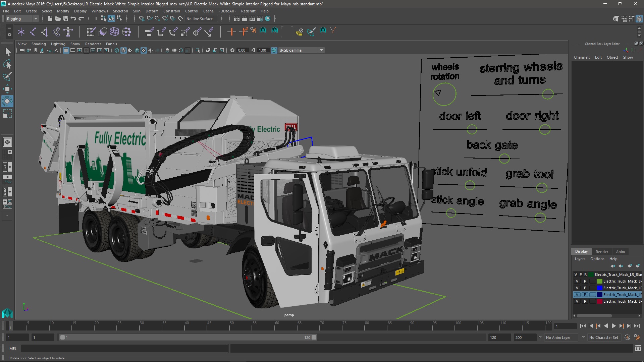644x362 pixels.
Task: Open the Constrain menu
Action: pos(171,11)
